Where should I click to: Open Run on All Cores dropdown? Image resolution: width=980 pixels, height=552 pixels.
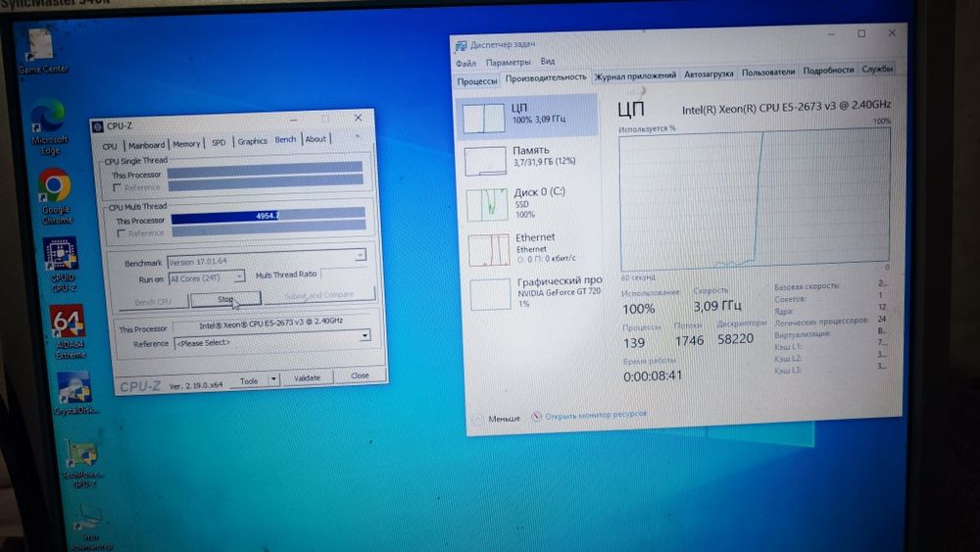(239, 276)
